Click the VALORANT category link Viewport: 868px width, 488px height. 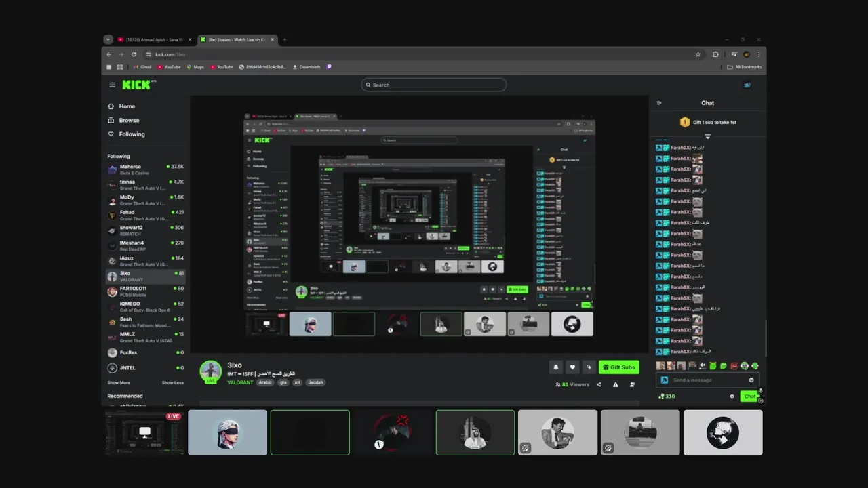coord(240,382)
